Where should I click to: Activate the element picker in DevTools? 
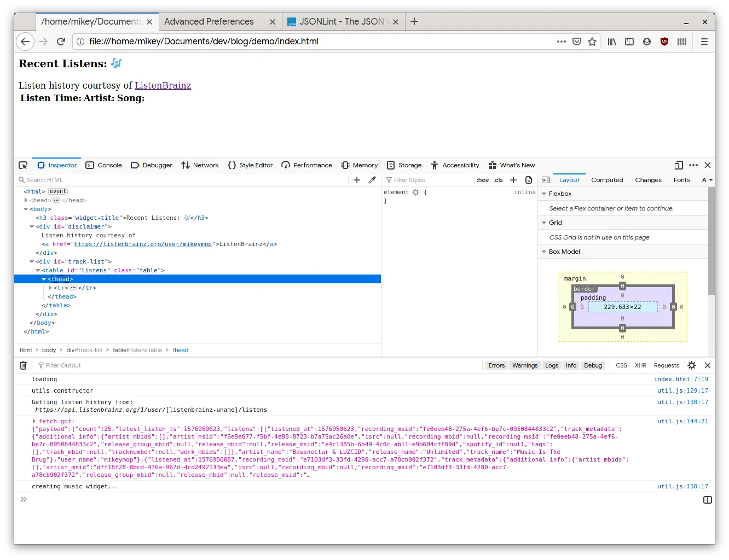[23, 165]
